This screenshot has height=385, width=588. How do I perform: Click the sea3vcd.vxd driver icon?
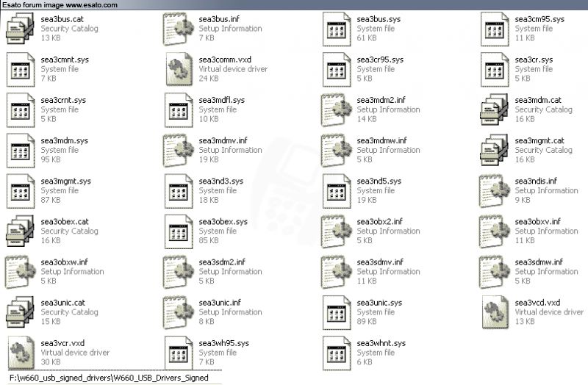click(495, 312)
